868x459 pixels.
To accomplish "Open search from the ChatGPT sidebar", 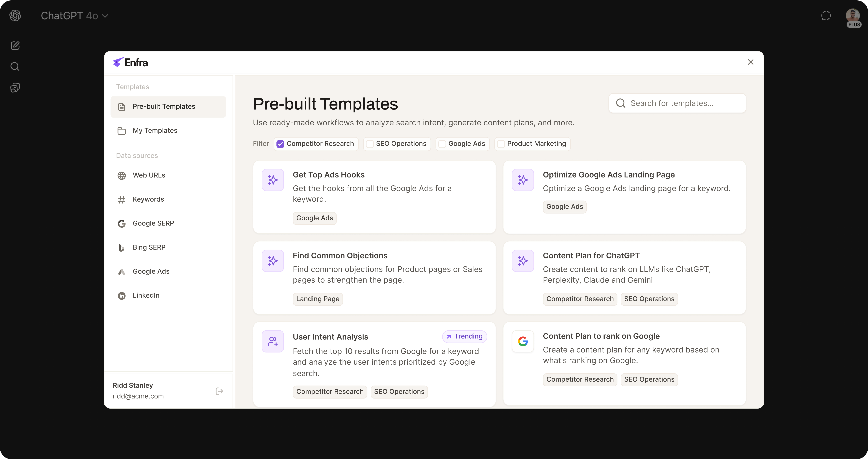I will click(x=15, y=66).
